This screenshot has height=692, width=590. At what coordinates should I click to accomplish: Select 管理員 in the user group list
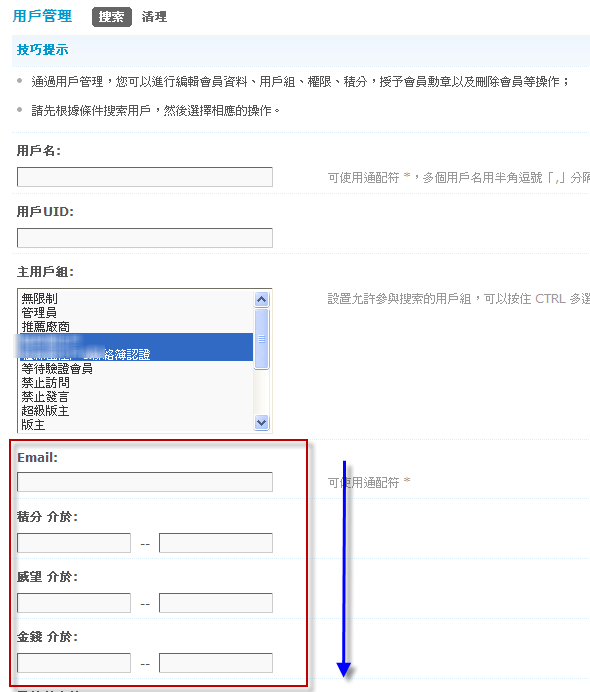coord(136,312)
